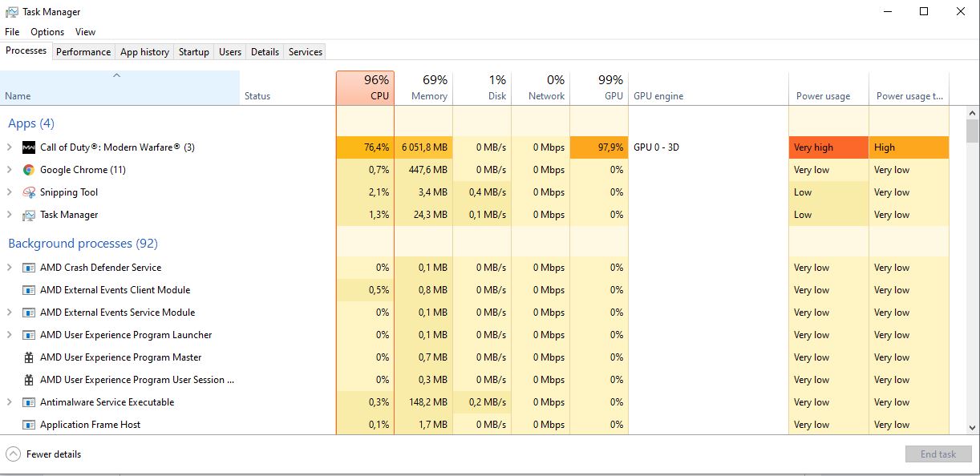Open the Options menu
The width and height of the screenshot is (980, 476).
[47, 32]
